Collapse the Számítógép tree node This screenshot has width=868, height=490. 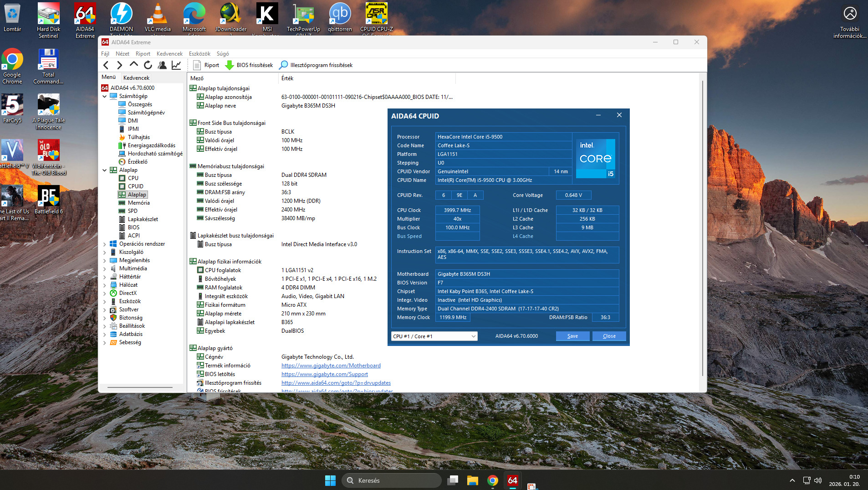[x=105, y=96]
